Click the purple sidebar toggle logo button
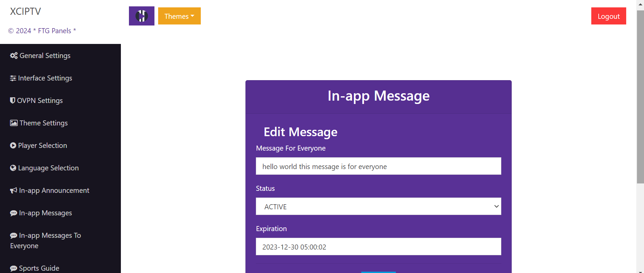Image resolution: width=644 pixels, height=273 pixels. click(x=141, y=16)
